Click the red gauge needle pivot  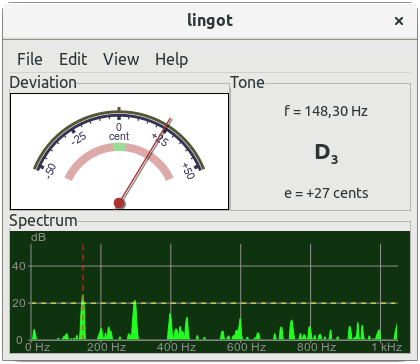(119, 203)
